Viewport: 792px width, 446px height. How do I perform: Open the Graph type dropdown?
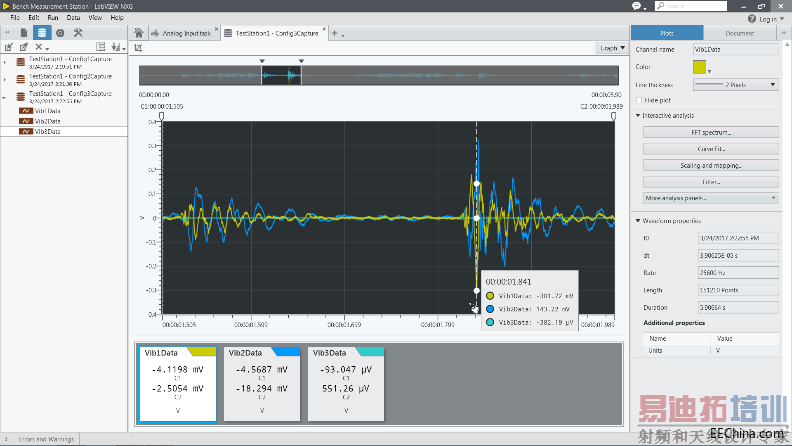(612, 48)
